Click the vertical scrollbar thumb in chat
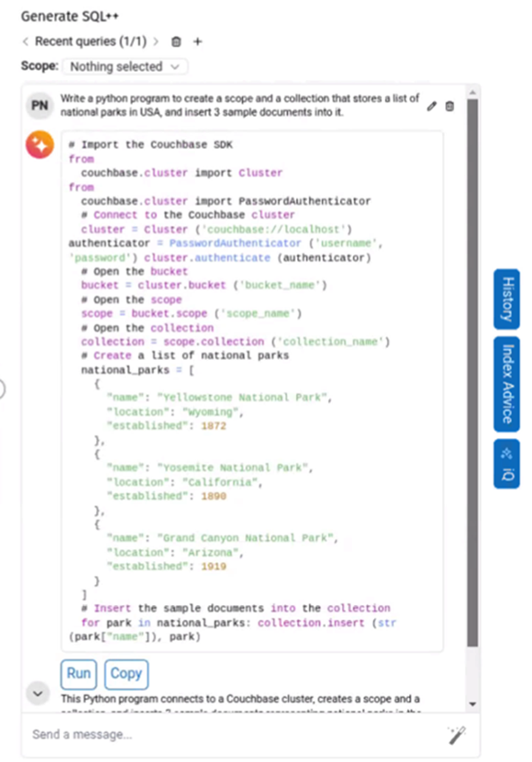This screenshot has height=762, width=532. (472, 372)
